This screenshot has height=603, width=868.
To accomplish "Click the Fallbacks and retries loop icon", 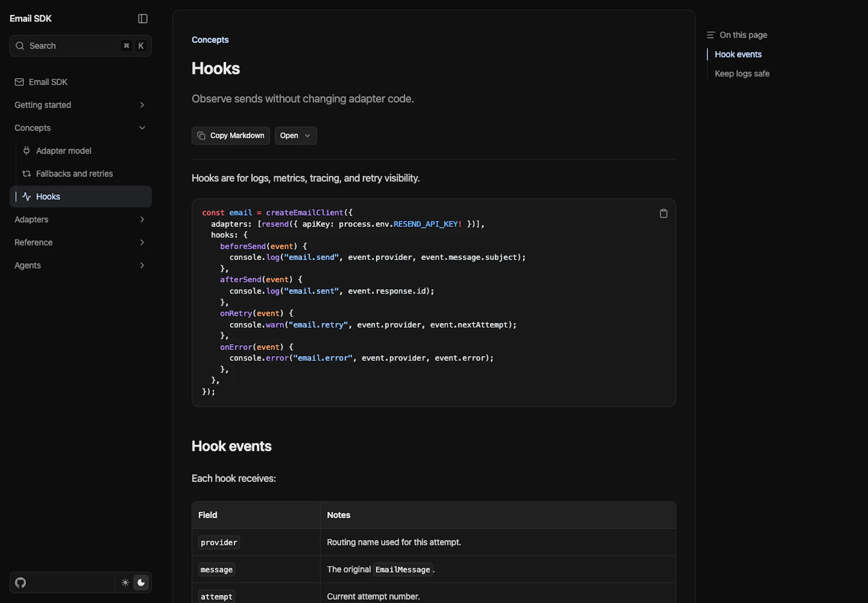I will click(x=26, y=174).
